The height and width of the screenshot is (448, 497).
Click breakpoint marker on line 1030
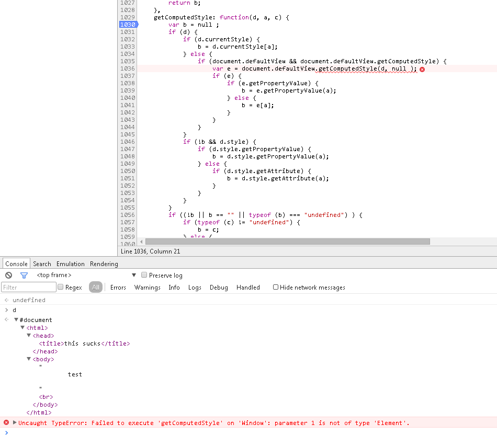pos(128,25)
